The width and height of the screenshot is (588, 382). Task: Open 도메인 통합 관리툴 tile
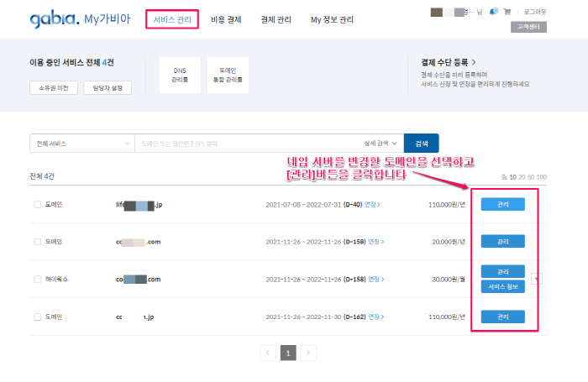point(228,75)
